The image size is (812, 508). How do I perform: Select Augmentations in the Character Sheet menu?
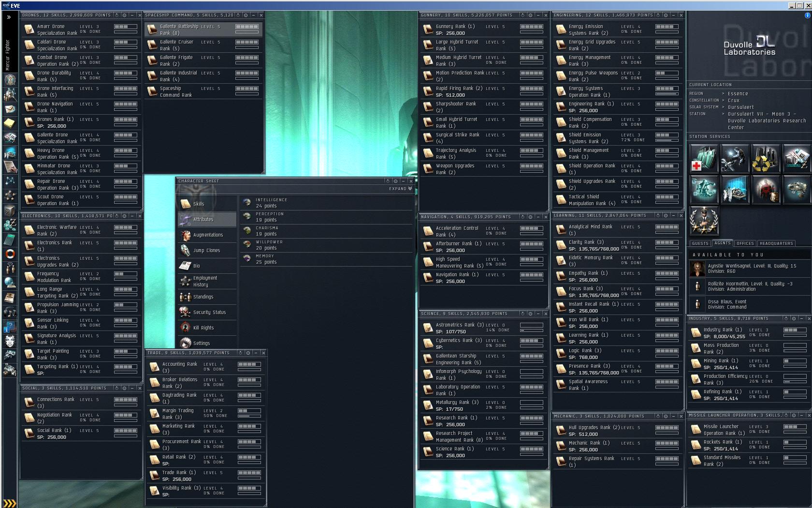tap(207, 235)
